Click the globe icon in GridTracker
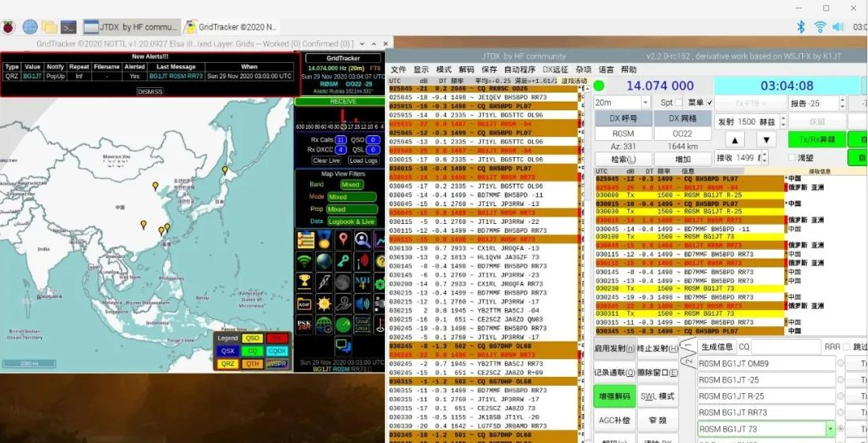The height and width of the screenshot is (443, 868). [x=324, y=261]
